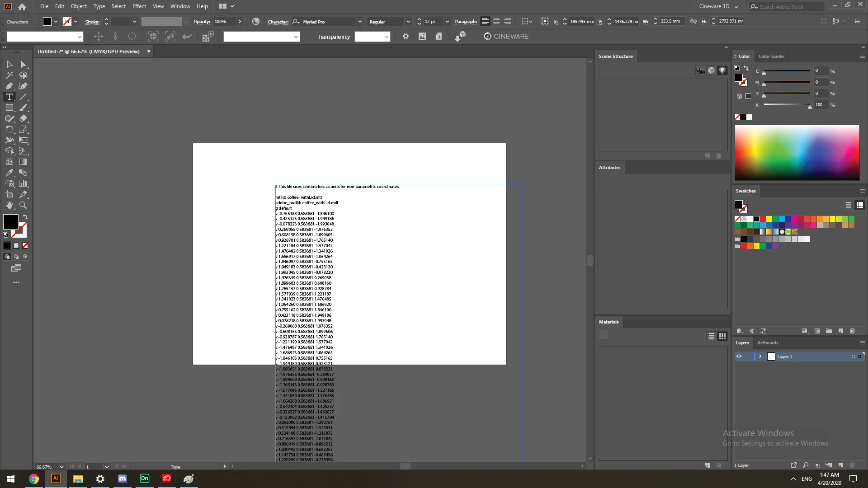This screenshot has width=868, height=488.
Task: Align paragraph to center
Action: pos(496,21)
